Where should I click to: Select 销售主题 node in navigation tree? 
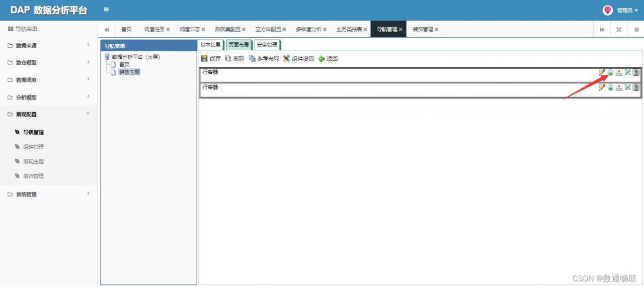(129, 72)
